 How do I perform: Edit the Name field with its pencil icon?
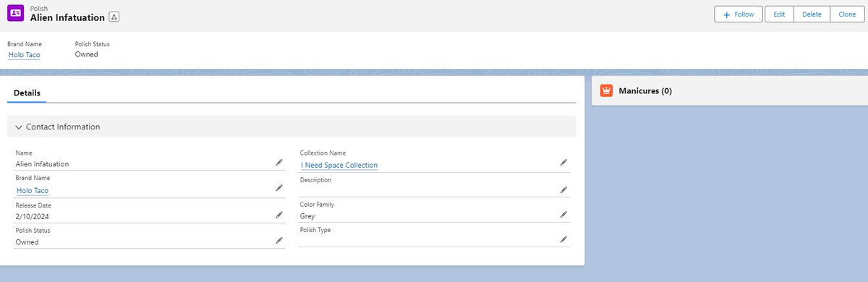click(279, 163)
